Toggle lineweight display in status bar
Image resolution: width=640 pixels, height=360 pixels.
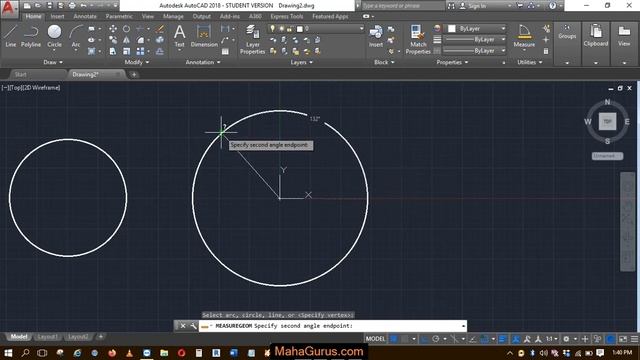coord(503,339)
